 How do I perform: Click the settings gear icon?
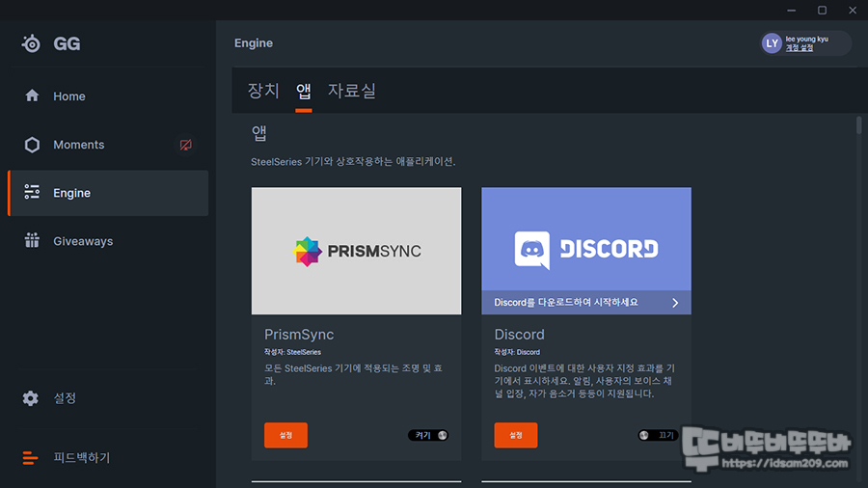click(31, 398)
